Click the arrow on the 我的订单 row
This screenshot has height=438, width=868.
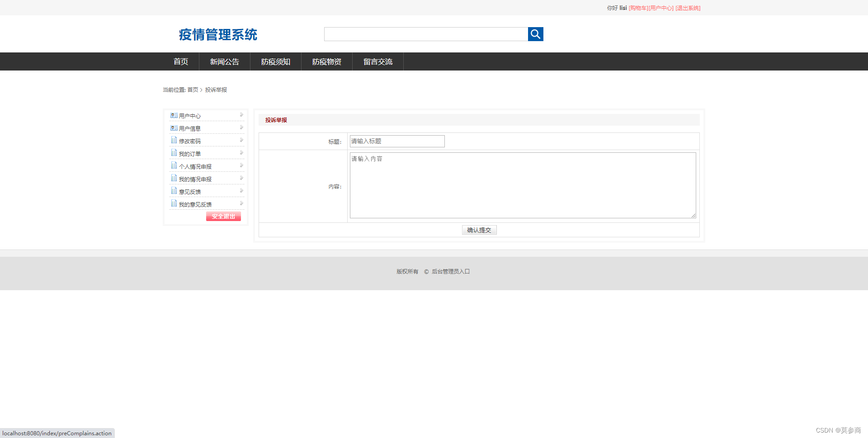tap(241, 153)
